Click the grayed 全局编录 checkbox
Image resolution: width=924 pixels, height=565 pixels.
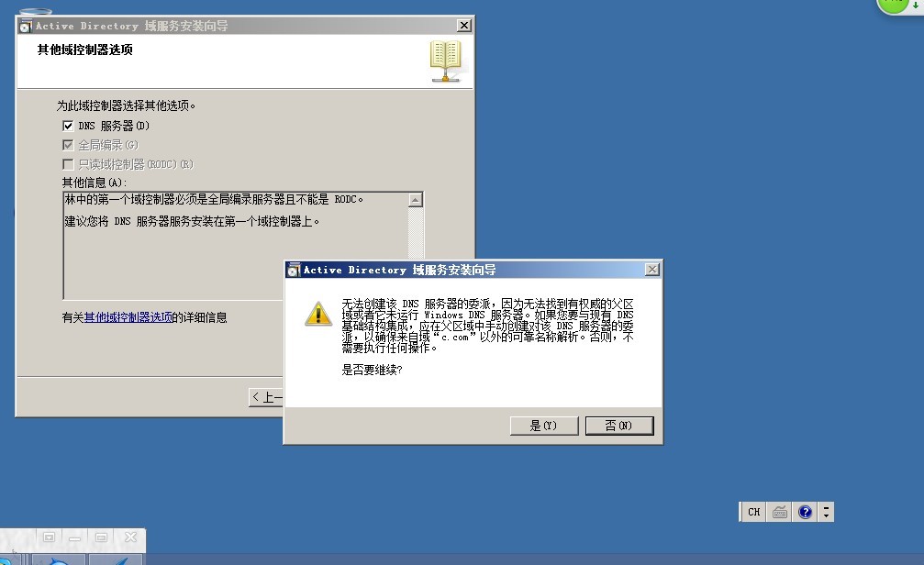click(68, 145)
